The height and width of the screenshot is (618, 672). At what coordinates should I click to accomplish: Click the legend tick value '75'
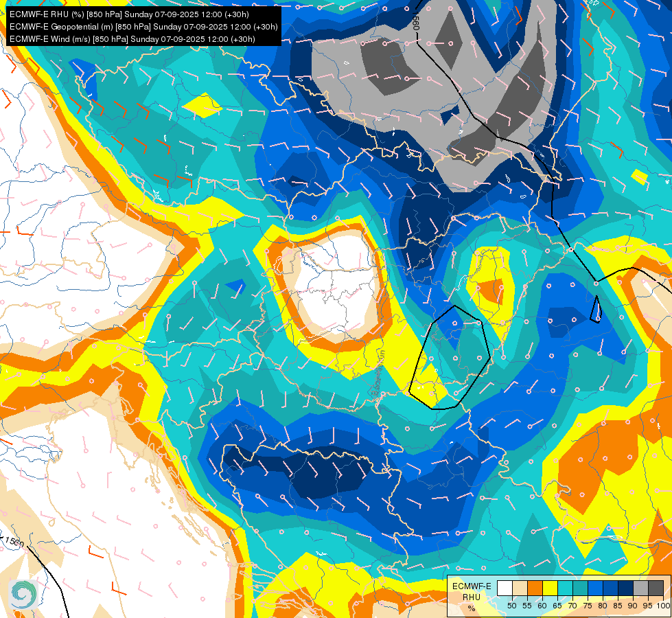point(588,606)
